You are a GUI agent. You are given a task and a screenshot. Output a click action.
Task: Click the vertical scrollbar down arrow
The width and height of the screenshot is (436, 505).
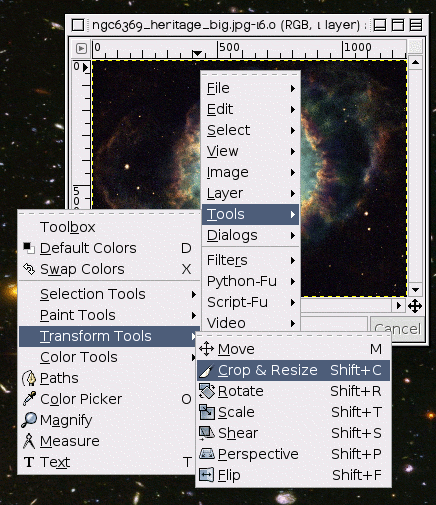point(415,290)
